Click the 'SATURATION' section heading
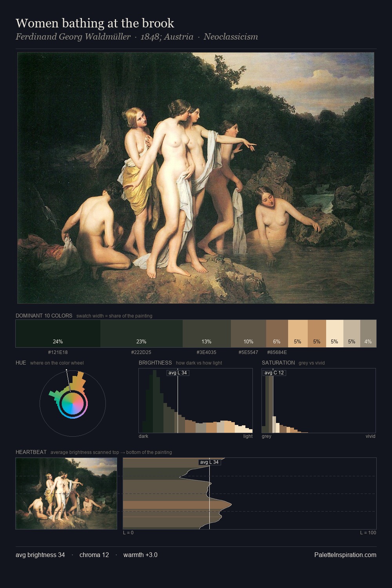 coord(278,363)
